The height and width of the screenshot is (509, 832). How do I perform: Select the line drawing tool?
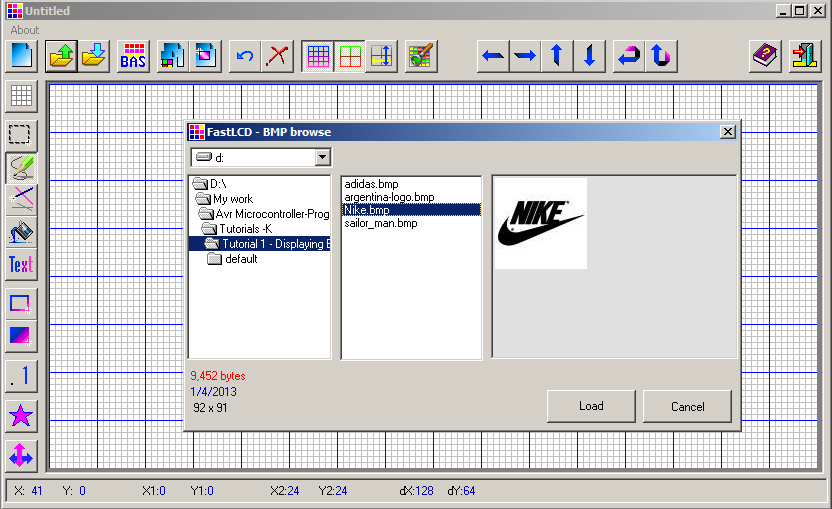coord(21,200)
